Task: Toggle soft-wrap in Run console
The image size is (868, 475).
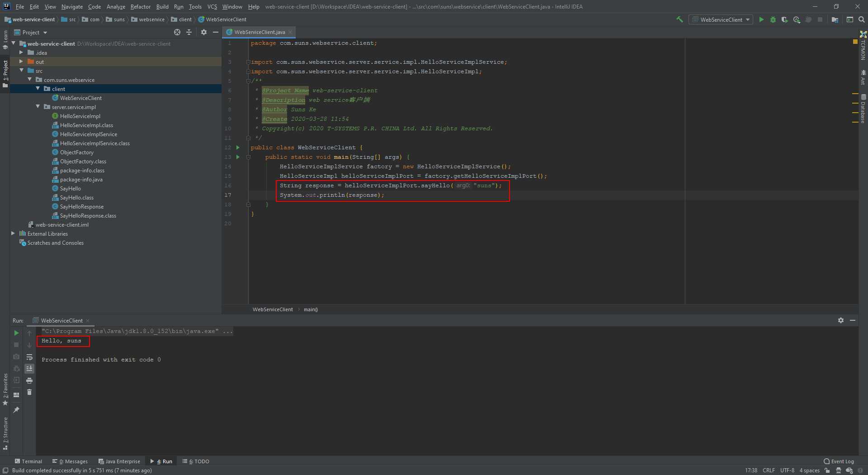Action: 29,357
